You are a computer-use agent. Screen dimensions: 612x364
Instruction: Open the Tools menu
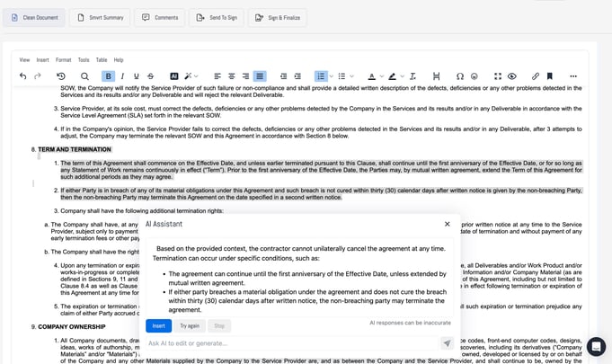point(84,59)
